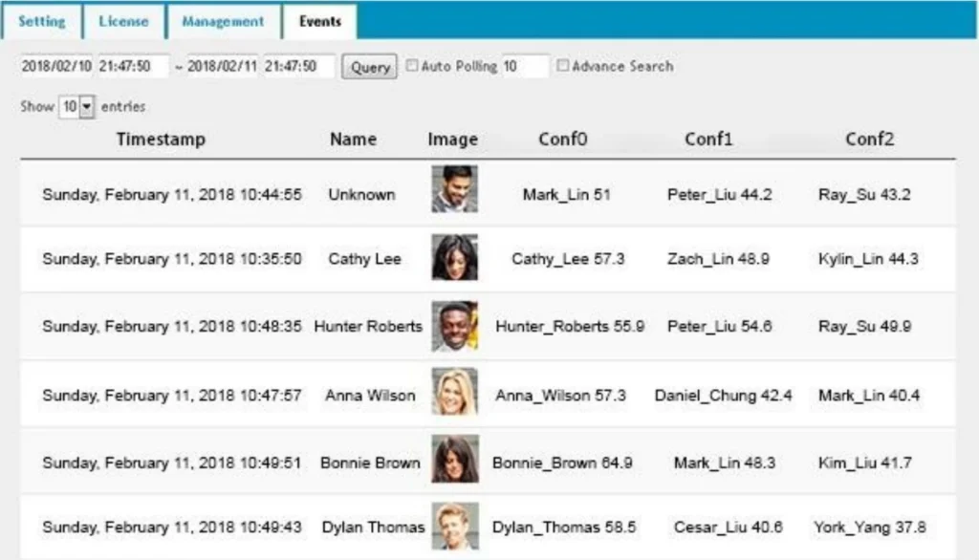Open the Unknown person's face thumbnail
979x560 pixels.
(454, 189)
